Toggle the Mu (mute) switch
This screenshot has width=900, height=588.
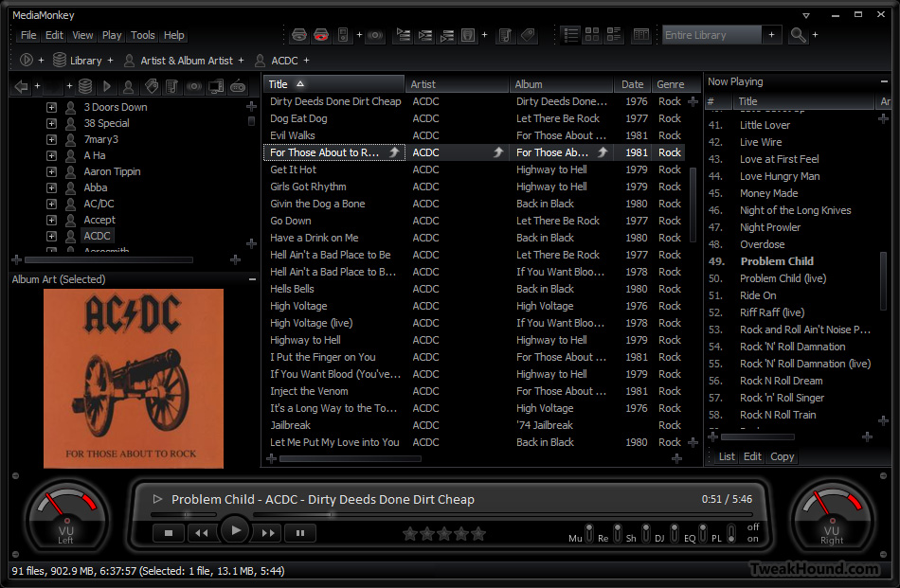[589, 533]
